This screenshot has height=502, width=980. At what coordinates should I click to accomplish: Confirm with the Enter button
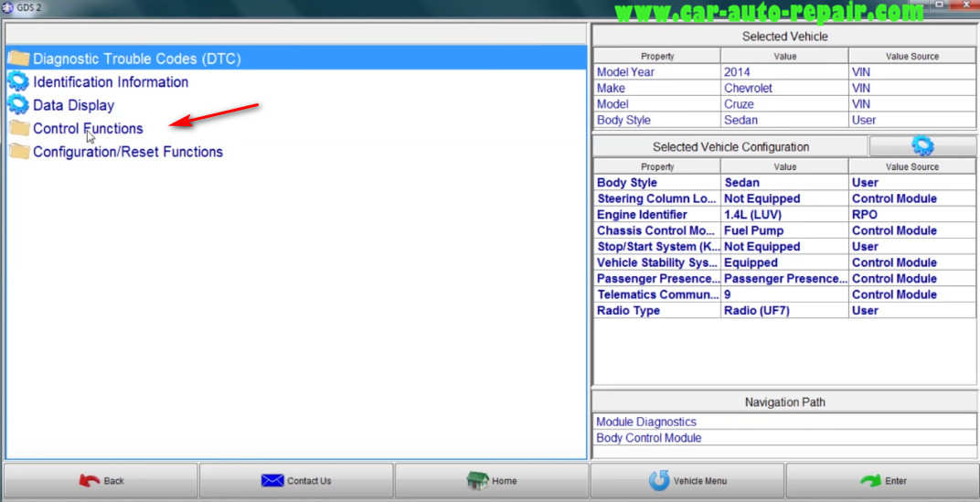882,481
